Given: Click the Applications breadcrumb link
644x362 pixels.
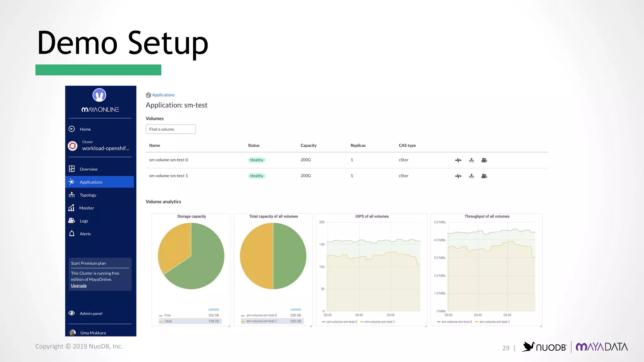Looking at the screenshot, I should point(163,95).
